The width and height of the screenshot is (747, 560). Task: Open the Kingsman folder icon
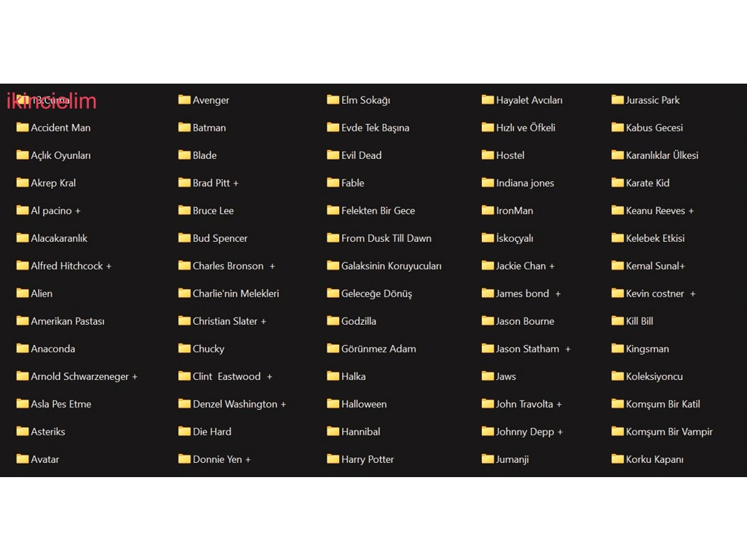point(618,349)
